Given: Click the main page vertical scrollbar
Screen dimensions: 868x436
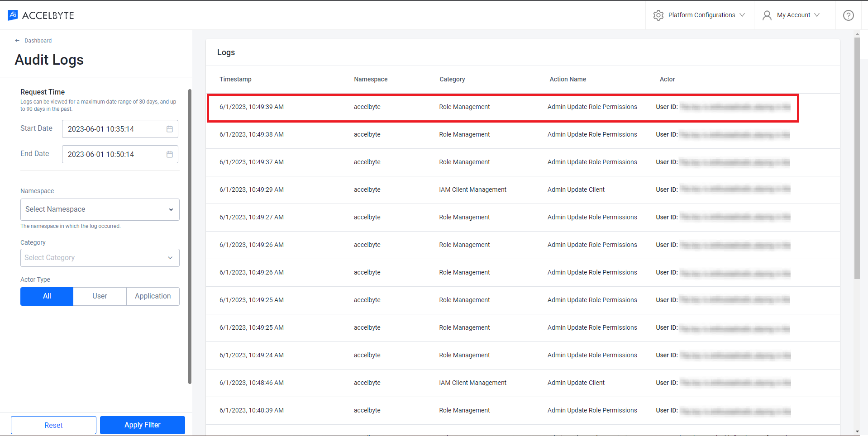Looking at the screenshot, I should [x=857, y=158].
